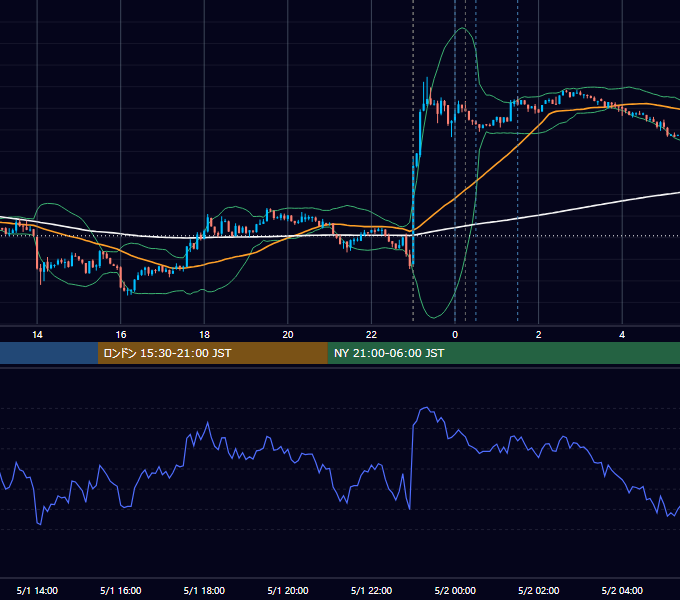This screenshot has height=600, width=680.
Task: Click the 22 hour label on the price chart axis
Action: pyautogui.click(x=371, y=335)
